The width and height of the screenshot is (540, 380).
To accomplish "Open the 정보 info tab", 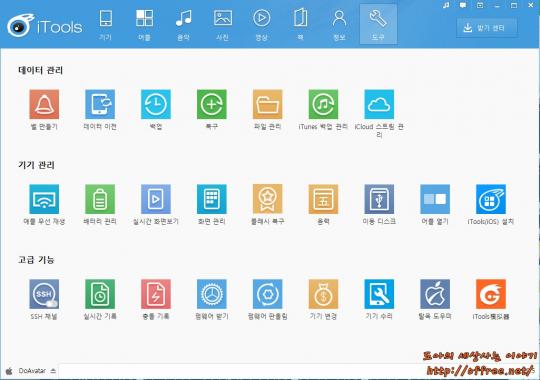I will (339, 24).
